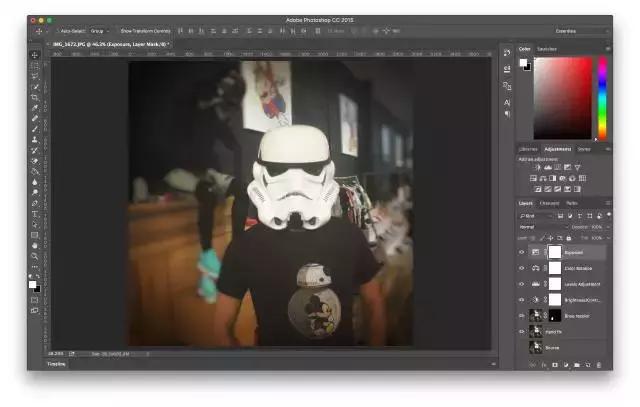Select the Eyedropper tool
The height and width of the screenshot is (407, 640).
[35, 108]
